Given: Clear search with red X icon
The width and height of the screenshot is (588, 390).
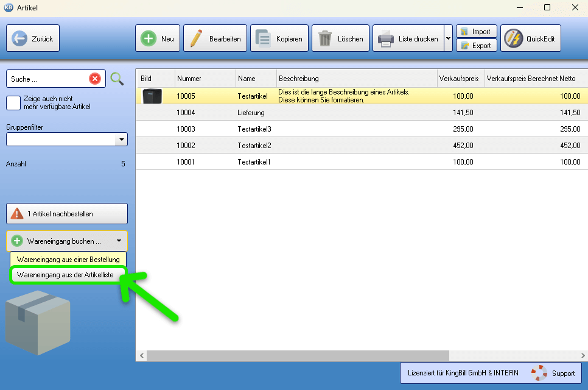Looking at the screenshot, I should pyautogui.click(x=95, y=79).
